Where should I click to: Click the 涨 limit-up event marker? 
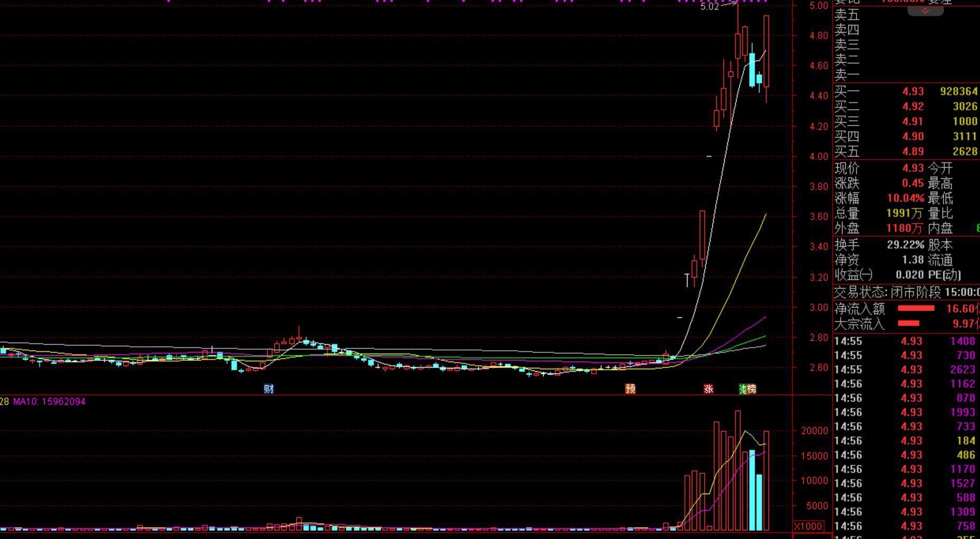pyautogui.click(x=709, y=389)
